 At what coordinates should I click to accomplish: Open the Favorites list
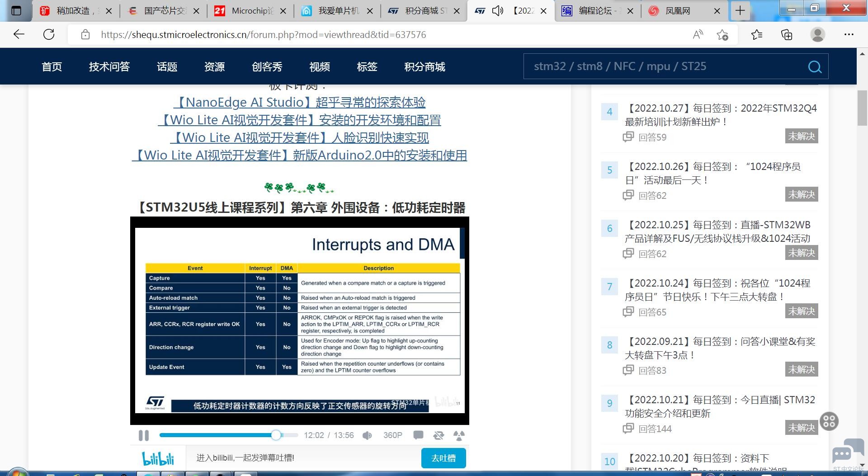[x=756, y=35]
